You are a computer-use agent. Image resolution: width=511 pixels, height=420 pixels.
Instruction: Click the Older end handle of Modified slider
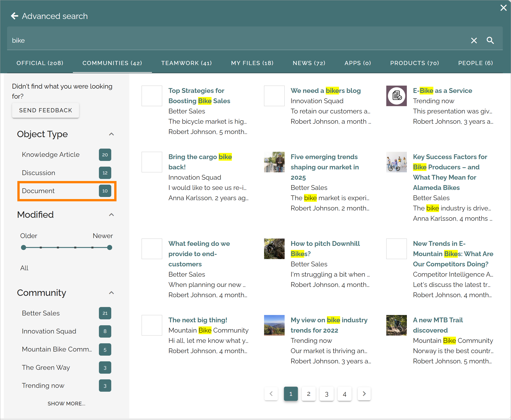click(24, 247)
